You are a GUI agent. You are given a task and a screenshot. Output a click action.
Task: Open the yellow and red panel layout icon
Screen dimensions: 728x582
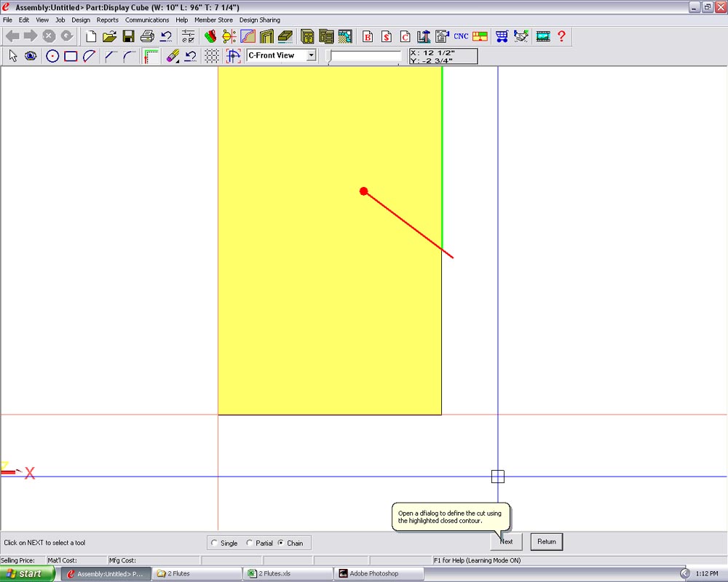(x=480, y=36)
